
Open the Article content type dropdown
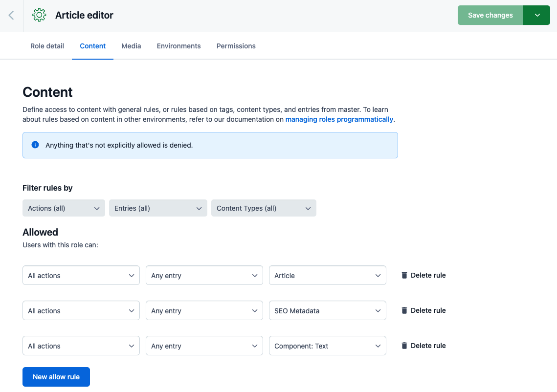[327, 275]
